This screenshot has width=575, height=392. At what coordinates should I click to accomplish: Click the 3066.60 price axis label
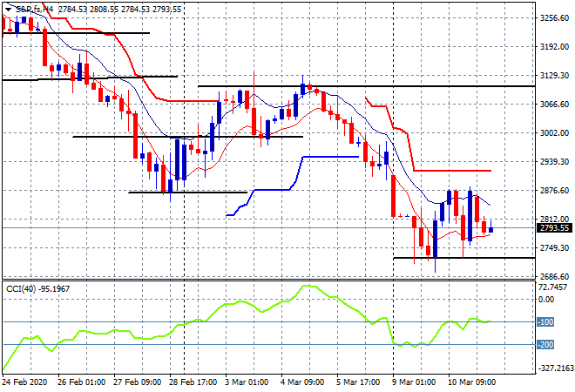point(554,105)
